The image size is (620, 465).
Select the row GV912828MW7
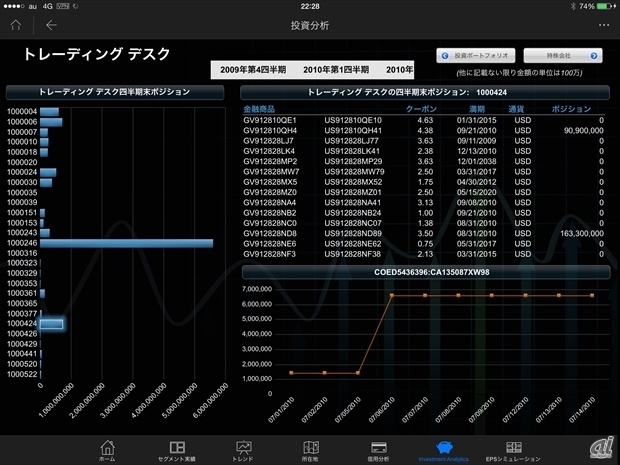pyautogui.click(x=423, y=172)
